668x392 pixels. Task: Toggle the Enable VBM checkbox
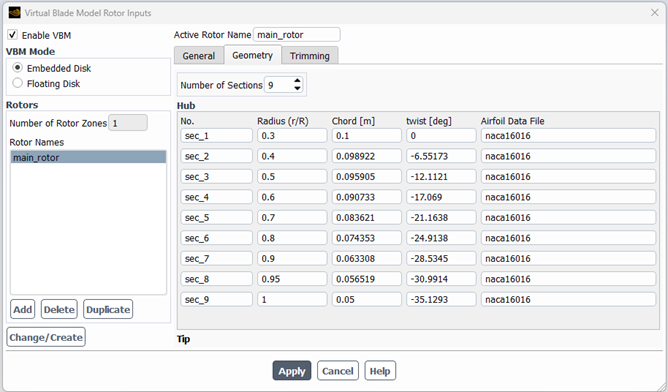[12, 35]
